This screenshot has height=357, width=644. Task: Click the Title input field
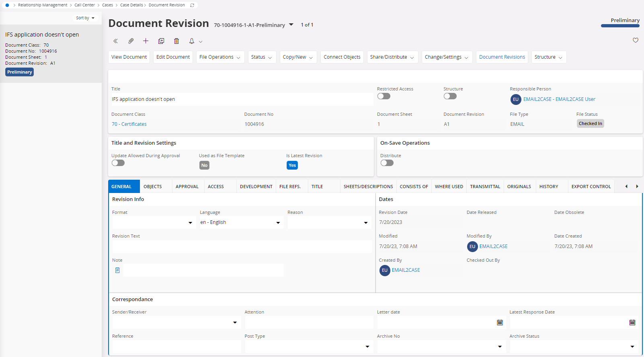[x=242, y=99]
